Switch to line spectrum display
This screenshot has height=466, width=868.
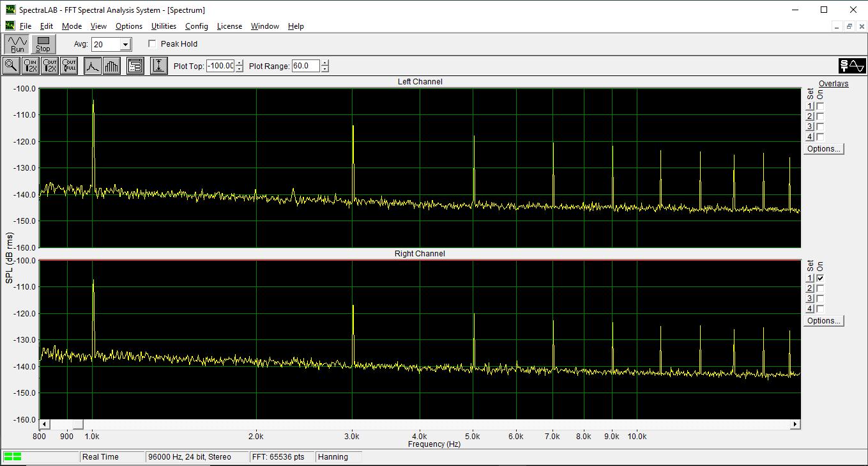pos(93,66)
